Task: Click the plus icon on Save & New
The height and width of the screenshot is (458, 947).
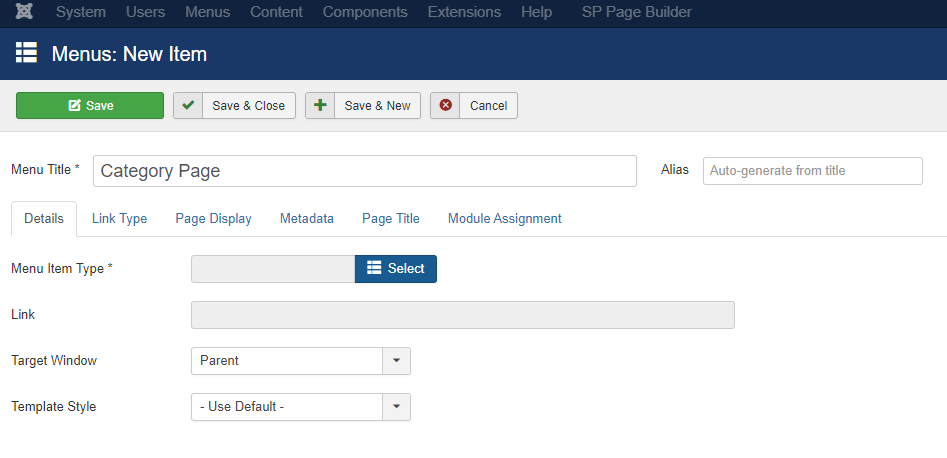Action: pos(320,105)
